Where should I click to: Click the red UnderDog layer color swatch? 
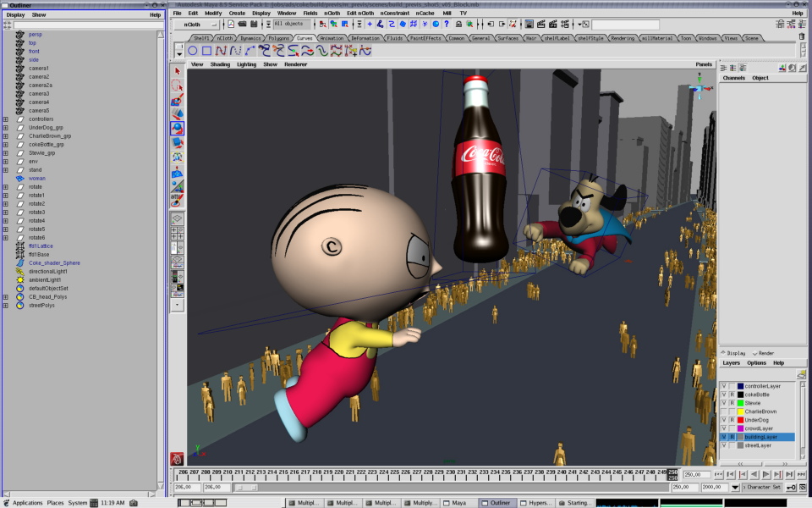[741, 420]
